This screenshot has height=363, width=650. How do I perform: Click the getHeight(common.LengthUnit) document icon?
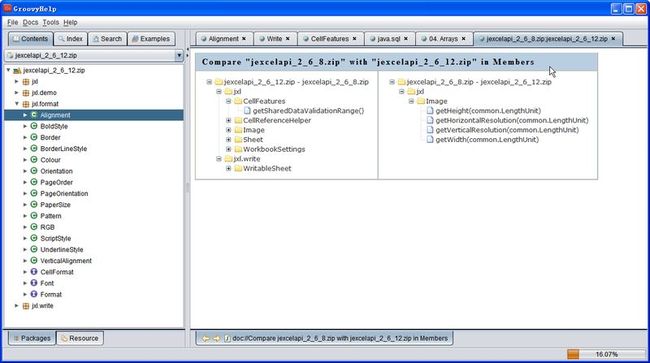pyautogui.click(x=430, y=111)
